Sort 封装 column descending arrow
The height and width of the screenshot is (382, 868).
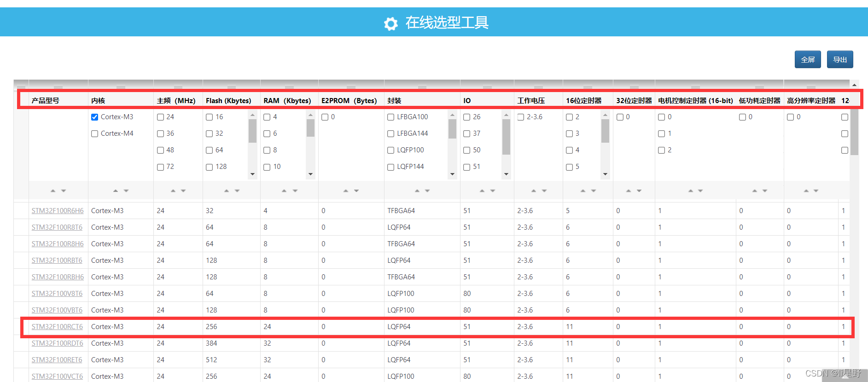click(x=427, y=191)
